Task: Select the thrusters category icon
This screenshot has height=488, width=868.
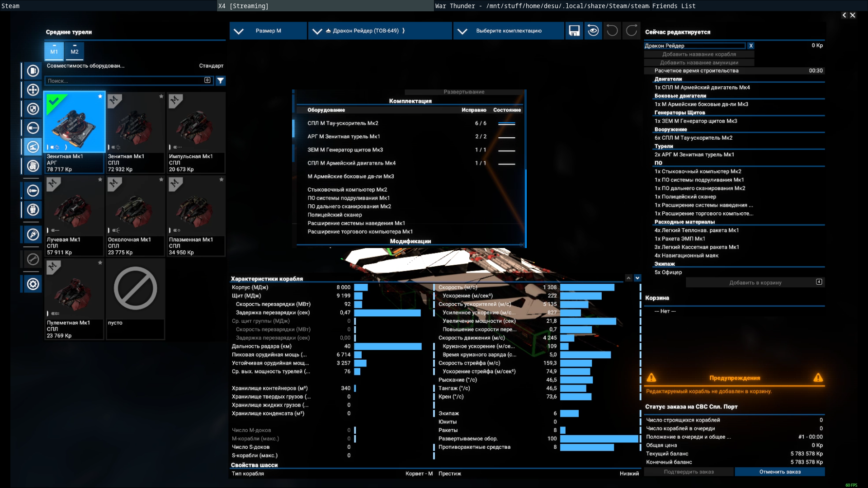Action: 33,90
